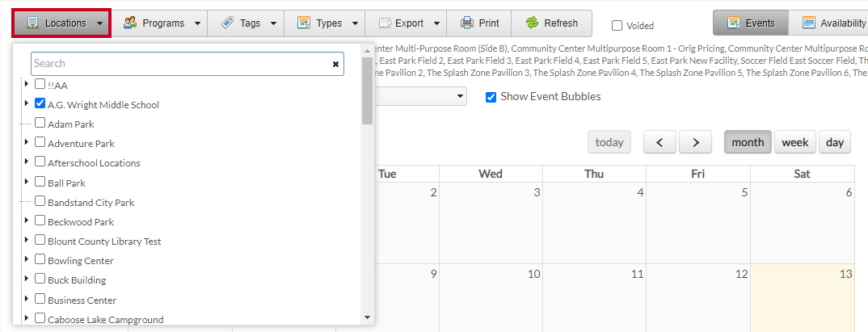The width and height of the screenshot is (868, 332).
Task: Expand the Ball Park tree node
Action: (x=26, y=182)
